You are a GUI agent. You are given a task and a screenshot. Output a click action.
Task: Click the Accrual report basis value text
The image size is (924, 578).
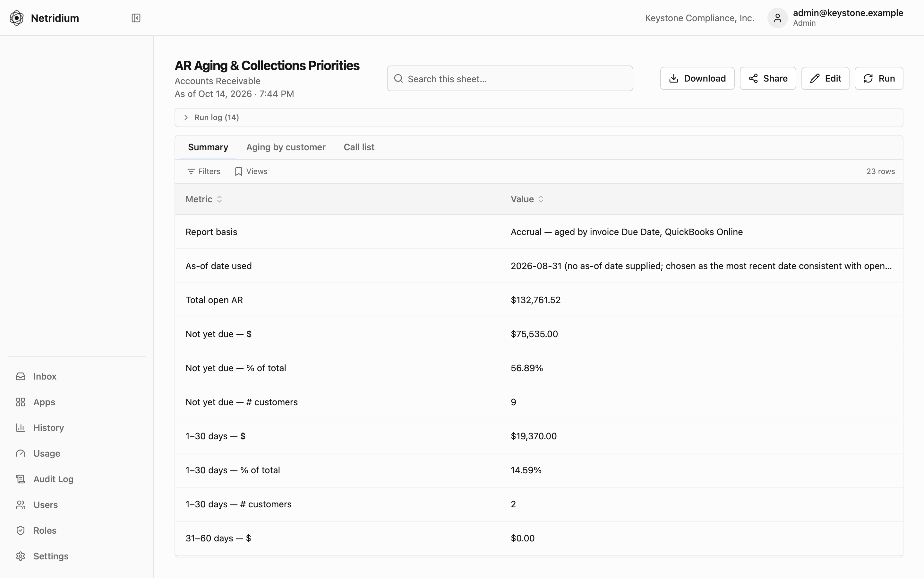click(x=627, y=232)
